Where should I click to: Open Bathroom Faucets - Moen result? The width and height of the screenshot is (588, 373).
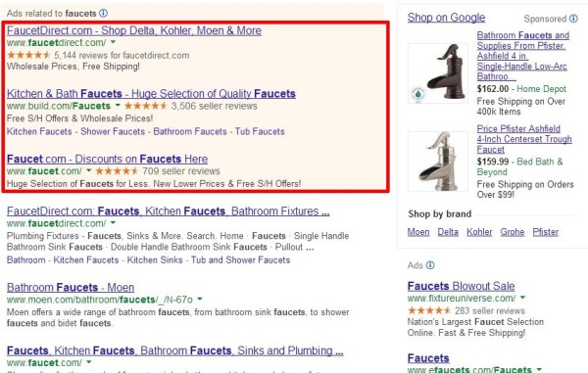click(71, 287)
